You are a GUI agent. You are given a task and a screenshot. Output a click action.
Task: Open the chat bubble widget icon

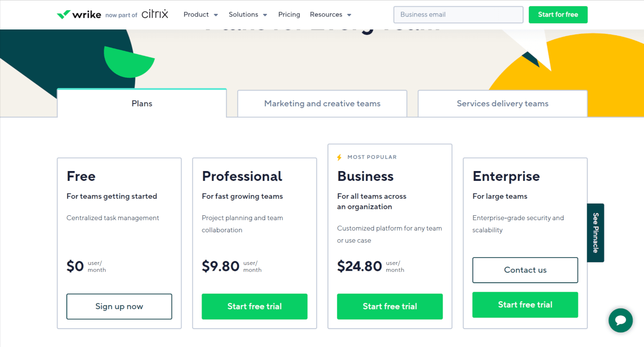pyautogui.click(x=620, y=320)
